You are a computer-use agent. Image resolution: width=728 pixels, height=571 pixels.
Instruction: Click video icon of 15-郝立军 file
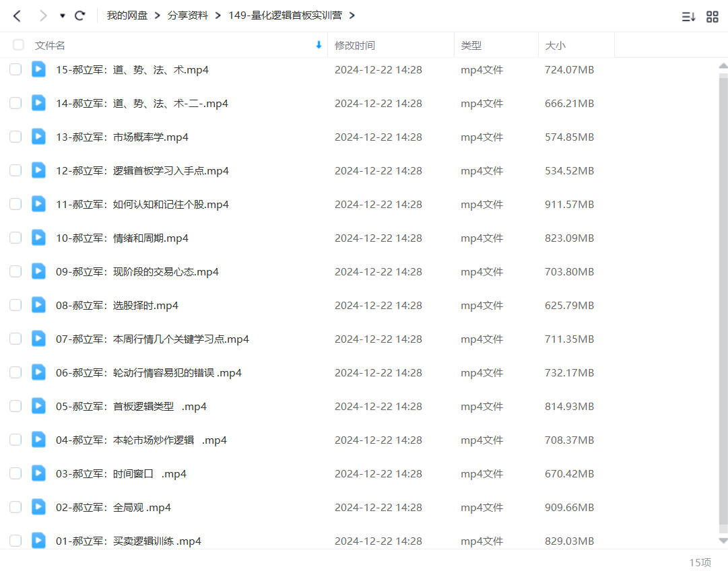click(x=38, y=69)
